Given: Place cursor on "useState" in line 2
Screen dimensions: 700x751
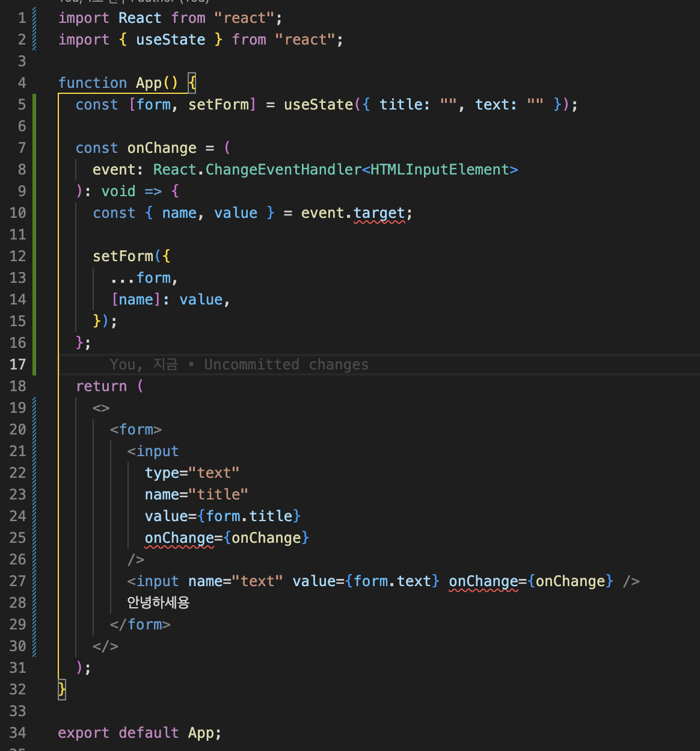Looking at the screenshot, I should coord(170,39).
